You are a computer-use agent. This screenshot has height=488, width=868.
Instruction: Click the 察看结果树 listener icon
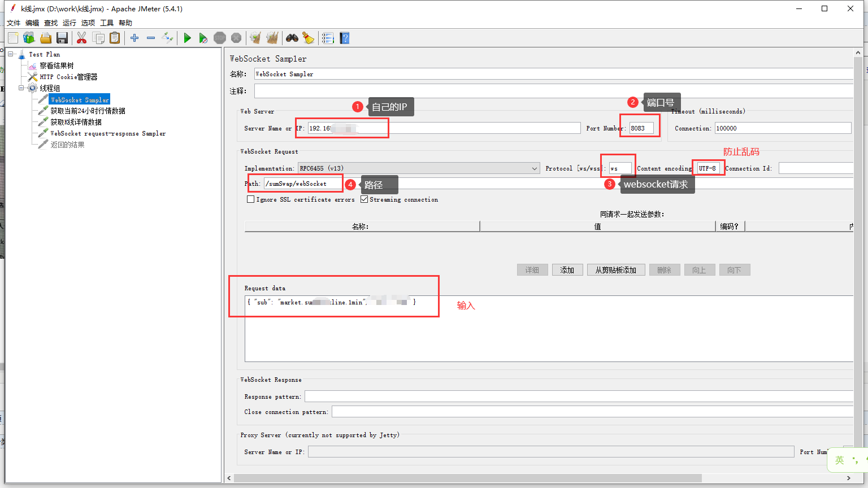(x=33, y=66)
